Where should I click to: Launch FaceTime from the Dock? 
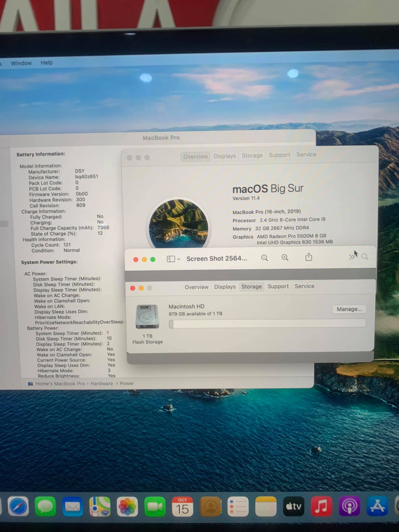coord(155,507)
